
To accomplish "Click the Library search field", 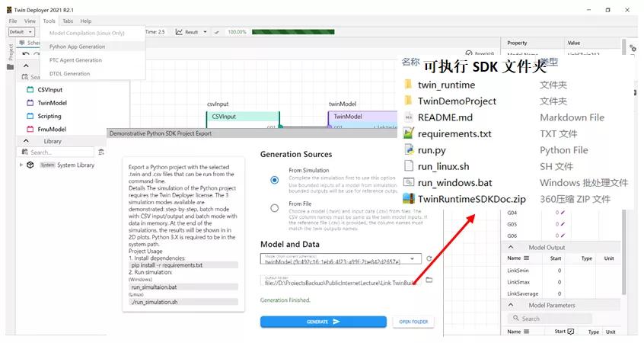I will (56, 152).
